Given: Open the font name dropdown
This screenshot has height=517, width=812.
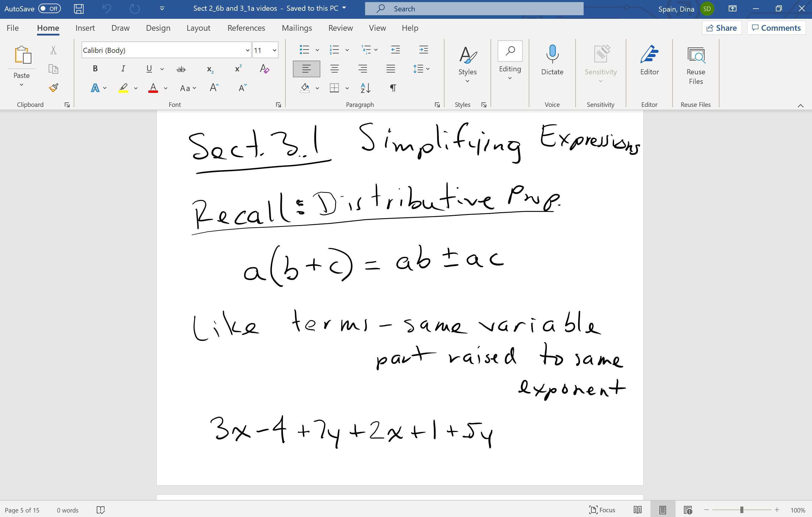Looking at the screenshot, I should (247, 50).
